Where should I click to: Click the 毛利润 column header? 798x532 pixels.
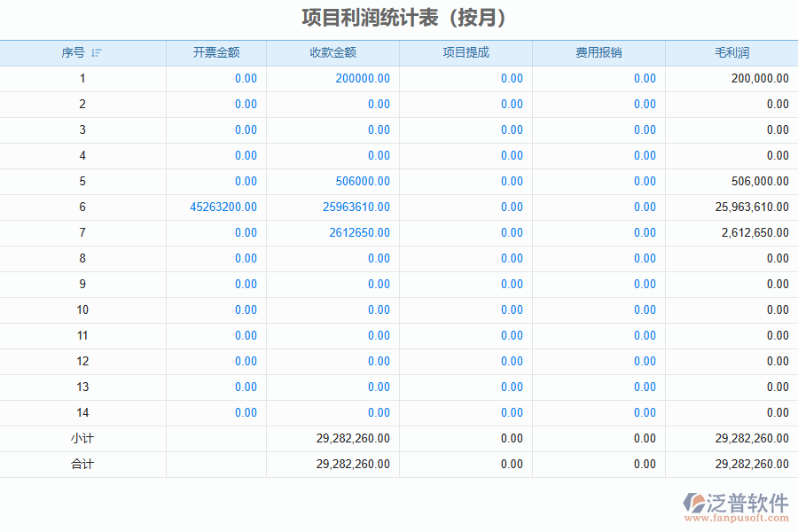[x=731, y=52]
